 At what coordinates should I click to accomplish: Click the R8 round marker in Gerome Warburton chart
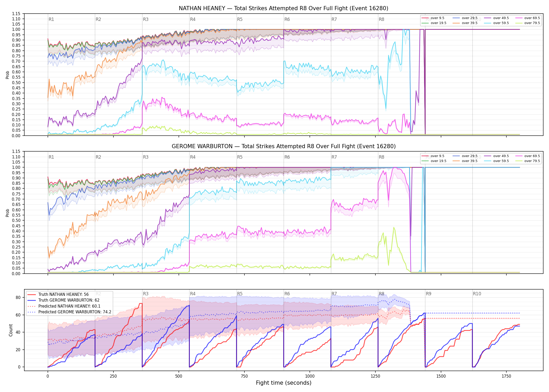point(381,157)
